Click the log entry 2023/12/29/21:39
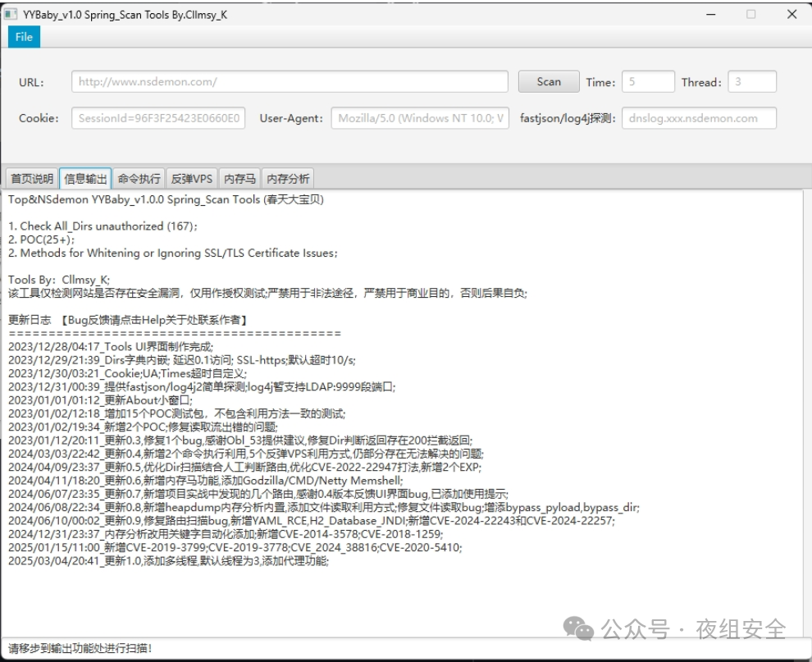This screenshot has width=812, height=662. pos(182,360)
